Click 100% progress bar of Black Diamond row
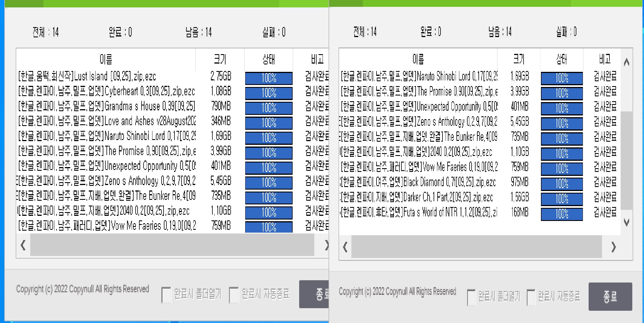This screenshot has width=644, height=323. click(562, 184)
